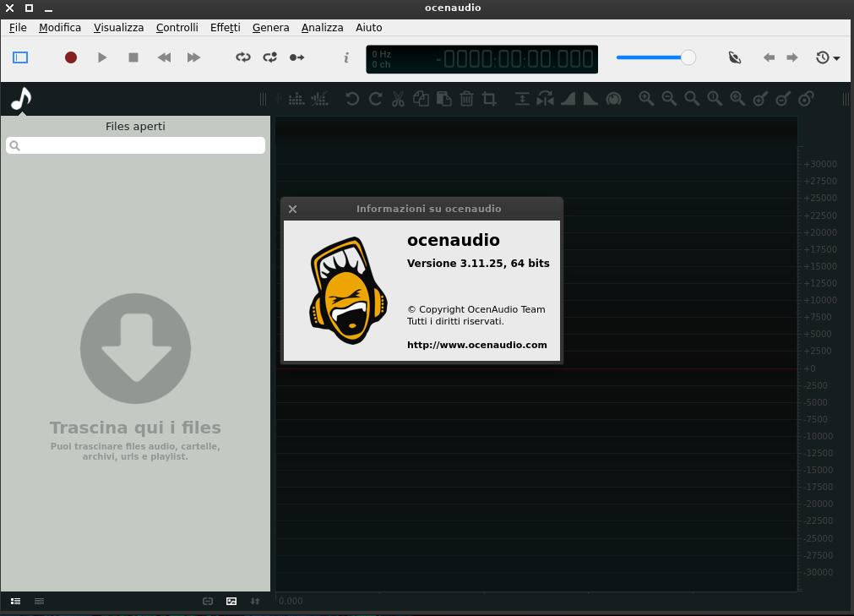Screen dimensions: 854x616
Task: Open Effetti menu
Action: click(x=226, y=27)
